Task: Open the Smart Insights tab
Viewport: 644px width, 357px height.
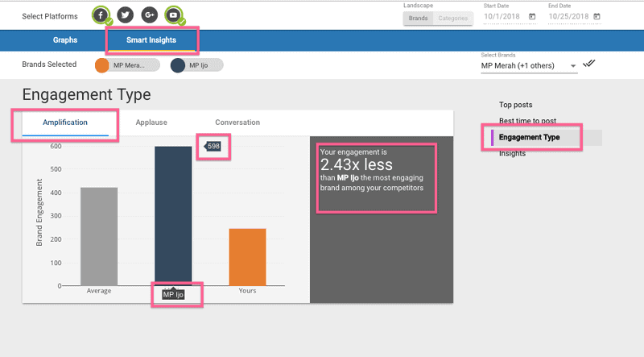Action: pos(151,39)
